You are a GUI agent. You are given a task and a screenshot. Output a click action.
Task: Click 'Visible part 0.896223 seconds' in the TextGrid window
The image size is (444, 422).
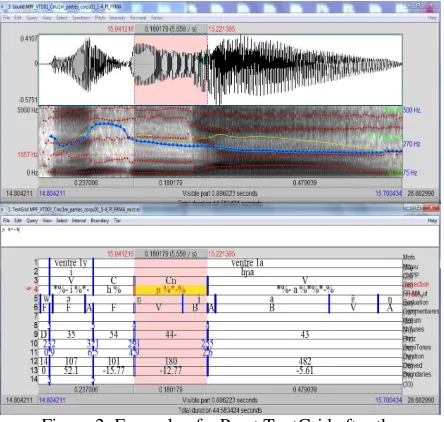(x=220, y=400)
